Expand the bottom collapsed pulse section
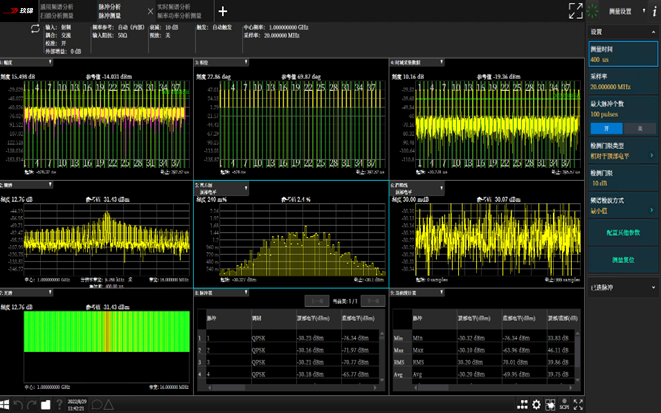The image size is (661, 413). point(653,287)
